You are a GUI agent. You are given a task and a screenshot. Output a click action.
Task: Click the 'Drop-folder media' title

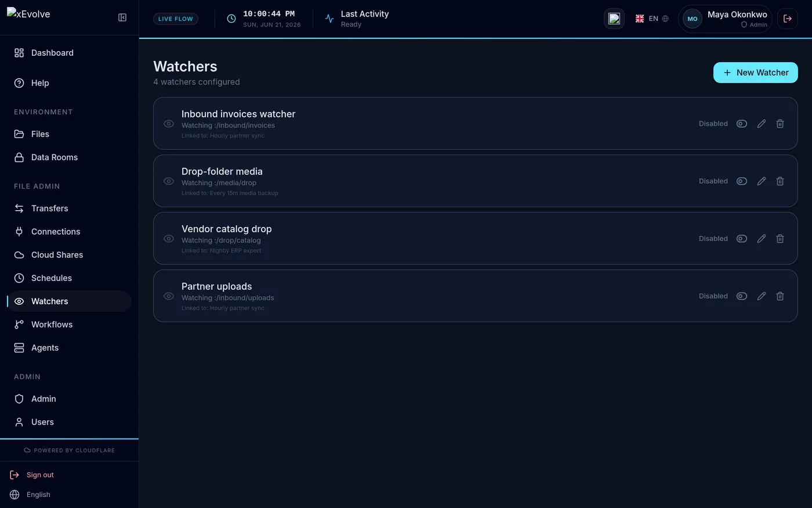[222, 172]
